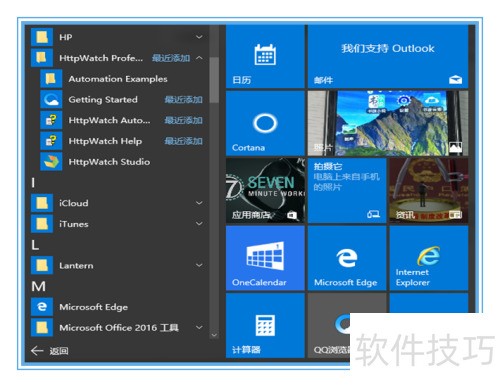Click the 返回 back arrow icon

pos(37,351)
